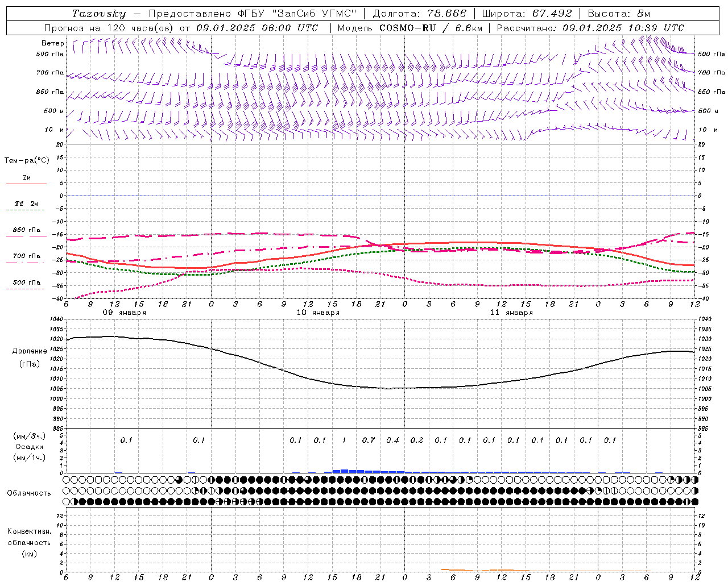Click the Облачность panel label
728x582 pixels.
[x=29, y=493]
